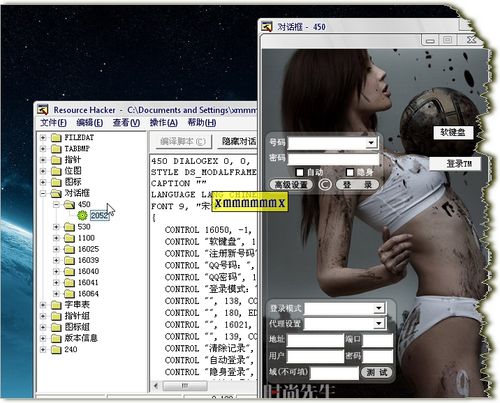
Task: Expand the 字串表 tree node
Action: click(x=43, y=305)
